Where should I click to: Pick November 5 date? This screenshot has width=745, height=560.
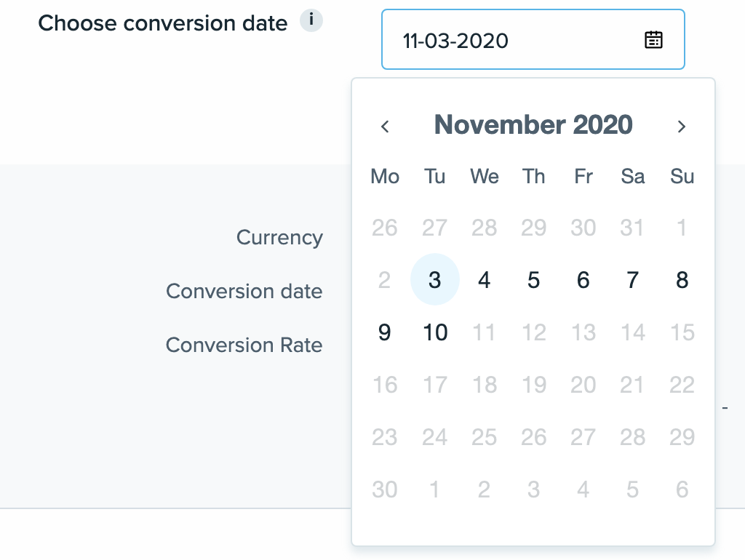pyautogui.click(x=534, y=280)
